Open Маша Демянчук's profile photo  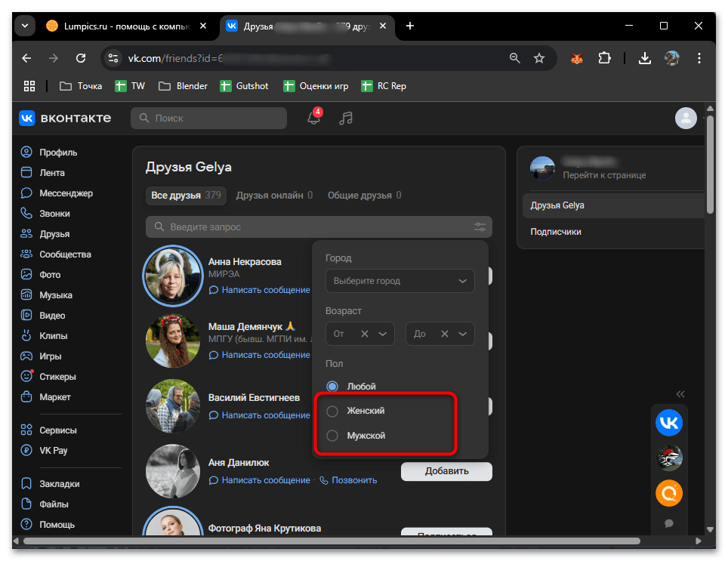click(x=173, y=341)
